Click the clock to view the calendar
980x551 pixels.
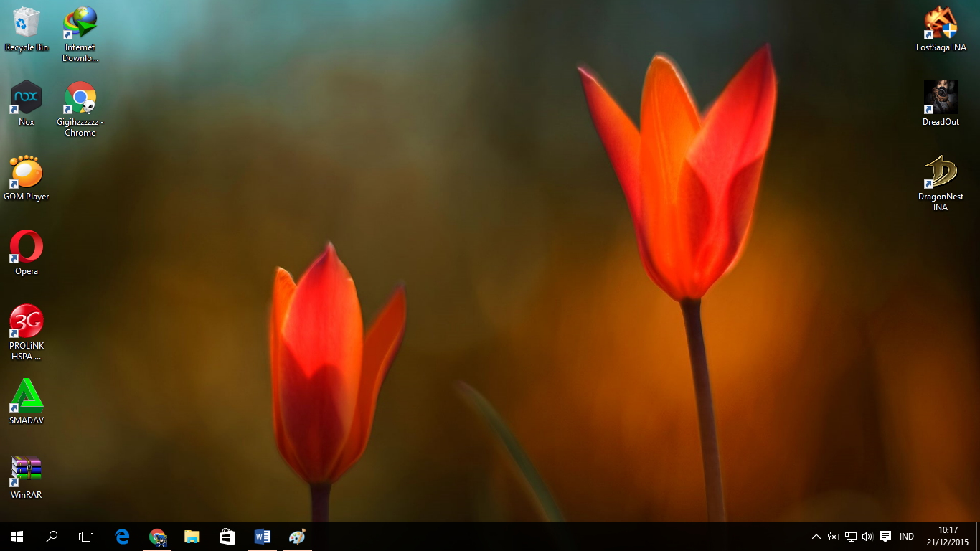(x=948, y=536)
